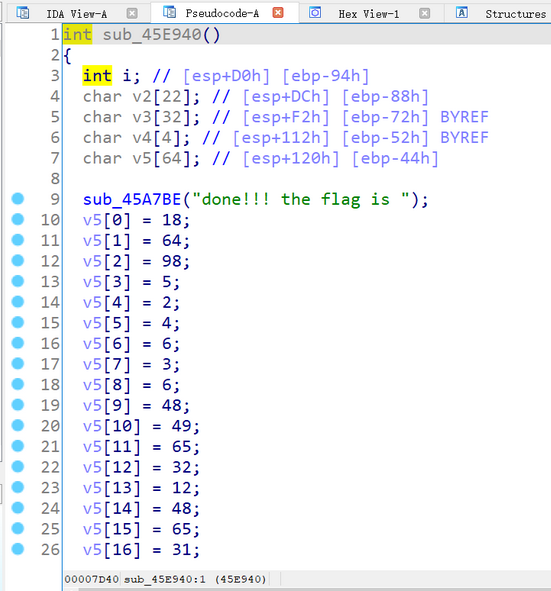Click the status bar address 00007D40
Viewport: 551px width, 591px height.
(x=92, y=579)
